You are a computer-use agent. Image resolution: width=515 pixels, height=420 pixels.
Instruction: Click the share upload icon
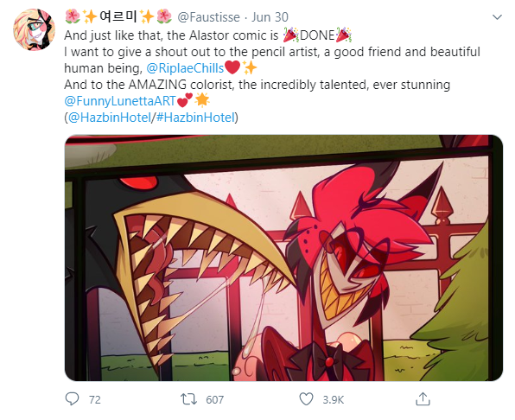[x=423, y=399]
